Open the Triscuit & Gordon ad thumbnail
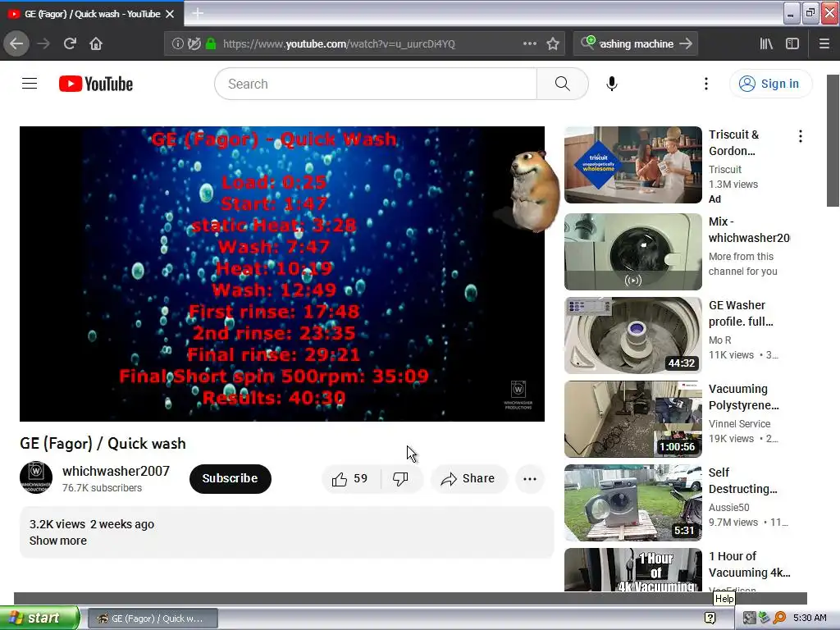The width and height of the screenshot is (840, 630). (632, 165)
